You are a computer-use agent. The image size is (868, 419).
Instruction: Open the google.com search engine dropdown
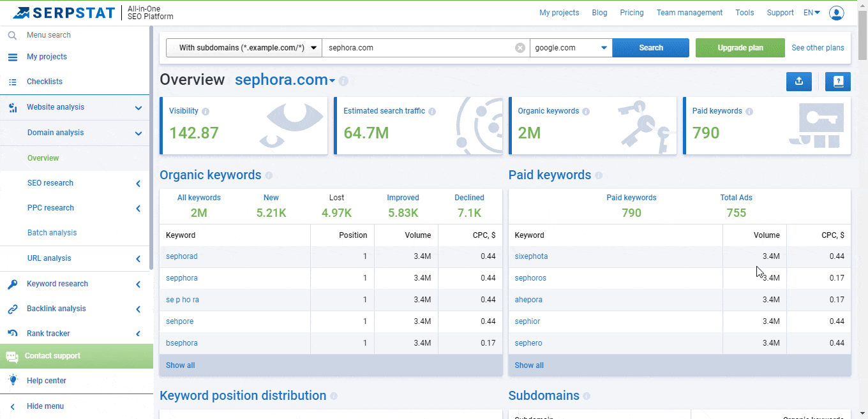pos(571,48)
